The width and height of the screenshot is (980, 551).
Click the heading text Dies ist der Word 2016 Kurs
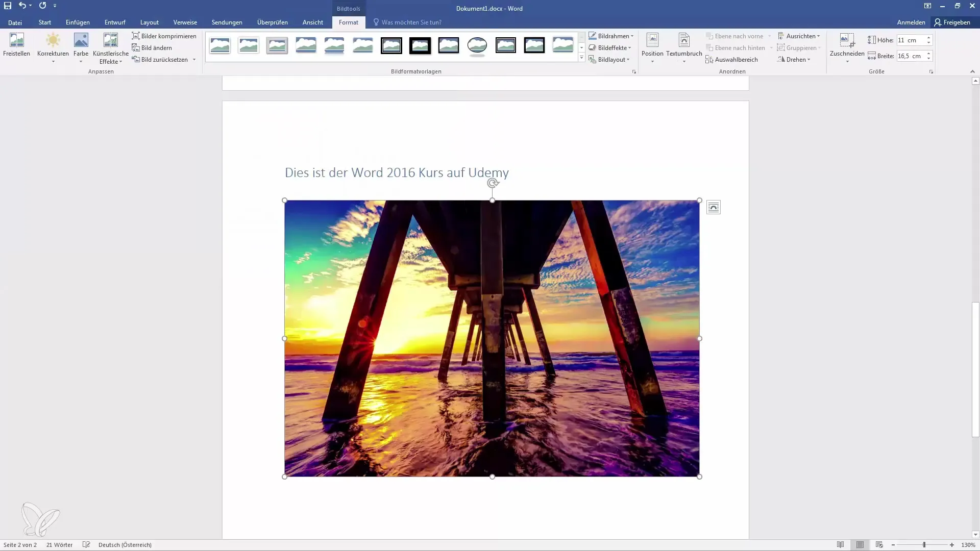pos(397,172)
